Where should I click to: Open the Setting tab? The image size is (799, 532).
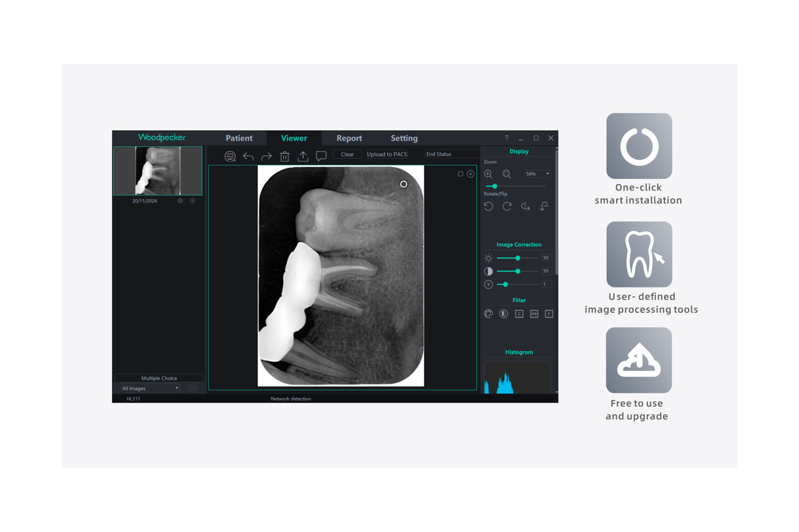pos(404,138)
